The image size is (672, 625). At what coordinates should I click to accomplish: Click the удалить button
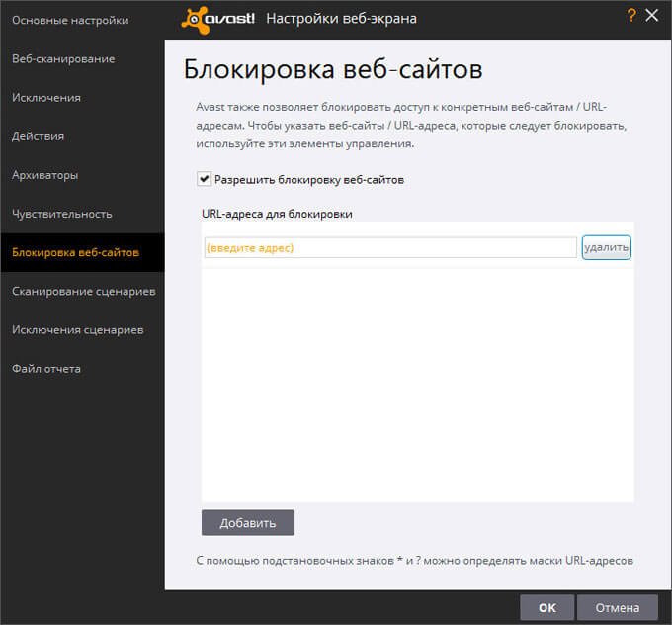[x=606, y=247]
